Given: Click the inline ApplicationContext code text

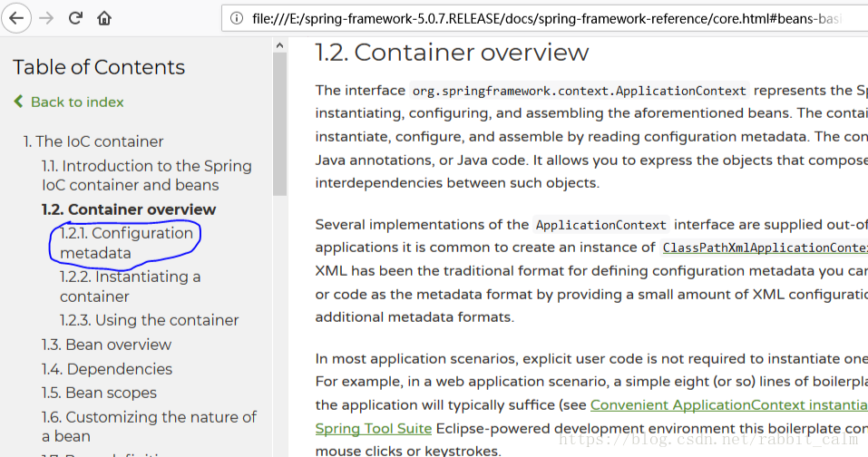Looking at the screenshot, I should (601, 225).
